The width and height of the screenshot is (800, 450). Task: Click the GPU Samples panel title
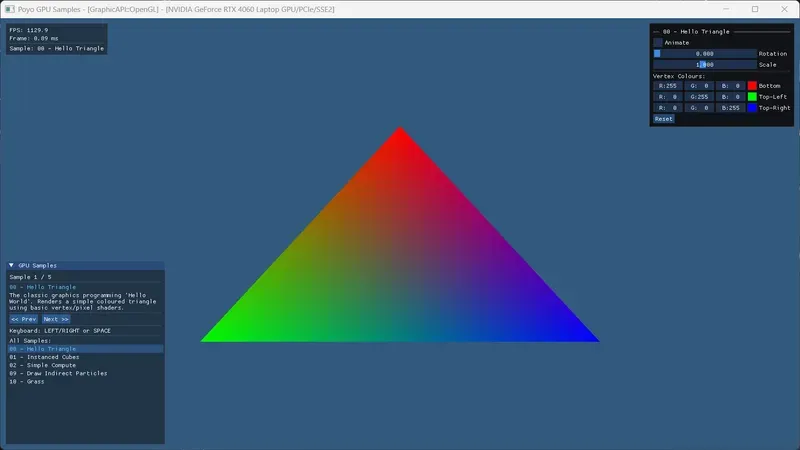click(x=38, y=265)
